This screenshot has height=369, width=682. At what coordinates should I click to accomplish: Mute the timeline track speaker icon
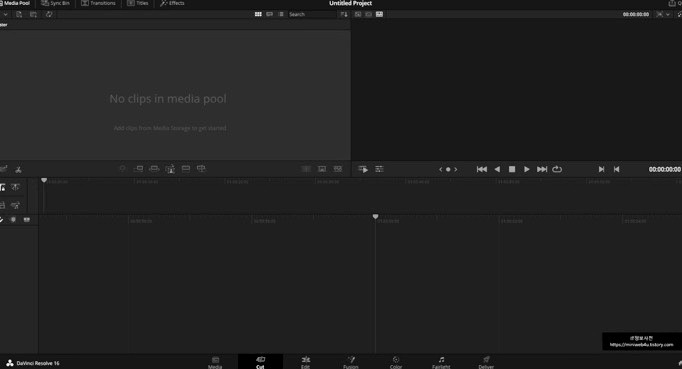[13, 220]
